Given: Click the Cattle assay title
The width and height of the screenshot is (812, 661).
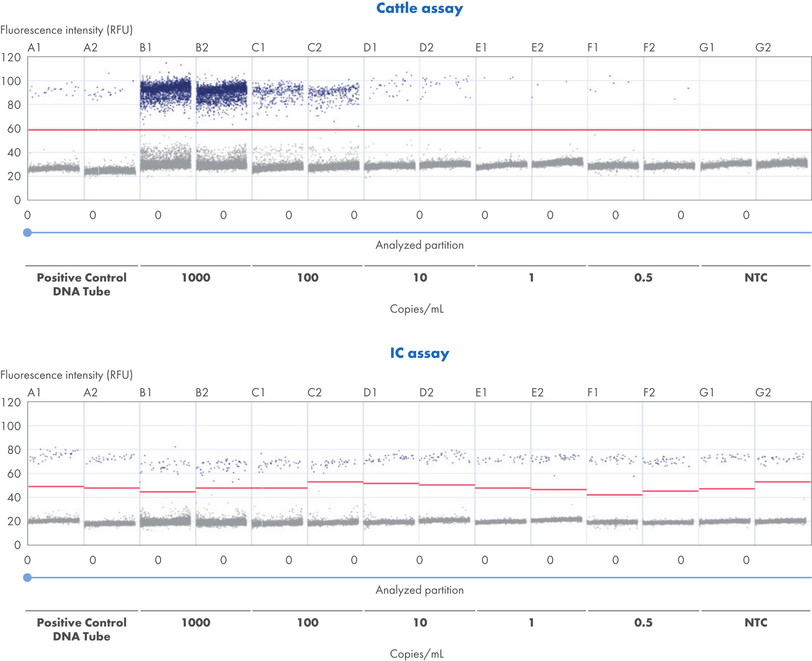Looking at the screenshot, I should click(419, 8).
